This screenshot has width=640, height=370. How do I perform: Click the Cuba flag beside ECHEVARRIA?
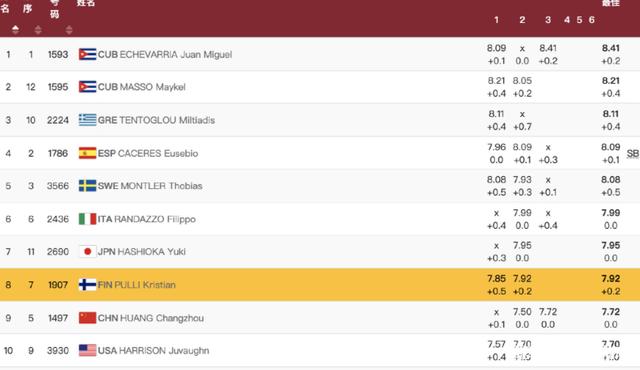(x=87, y=54)
